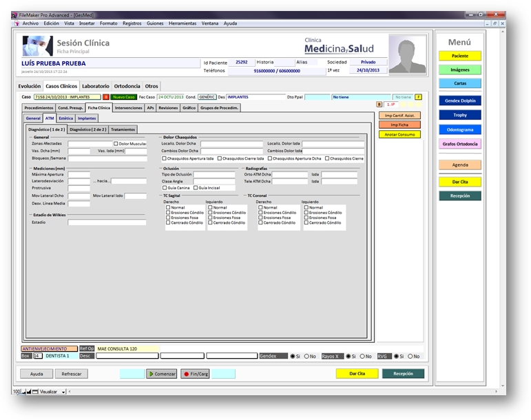
Task: Switch to the Ortodoncia tab
Action: [127, 86]
